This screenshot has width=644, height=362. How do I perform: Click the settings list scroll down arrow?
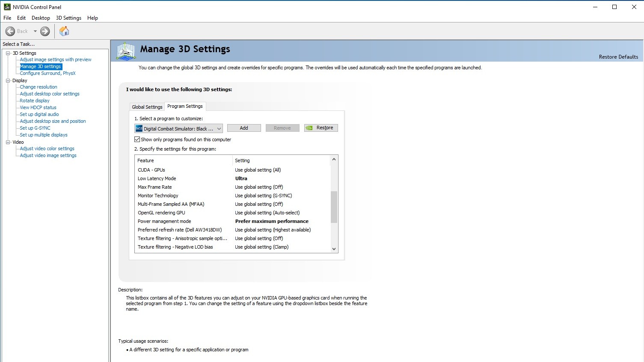334,249
